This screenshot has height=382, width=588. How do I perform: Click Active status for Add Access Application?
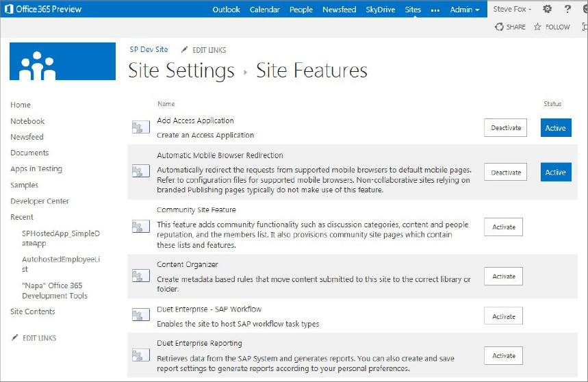[556, 128]
